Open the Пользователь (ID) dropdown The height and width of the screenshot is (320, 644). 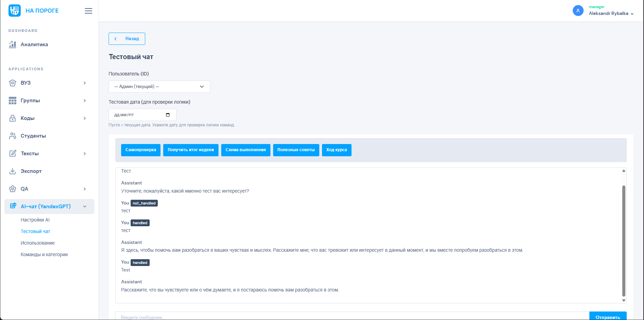pos(159,87)
